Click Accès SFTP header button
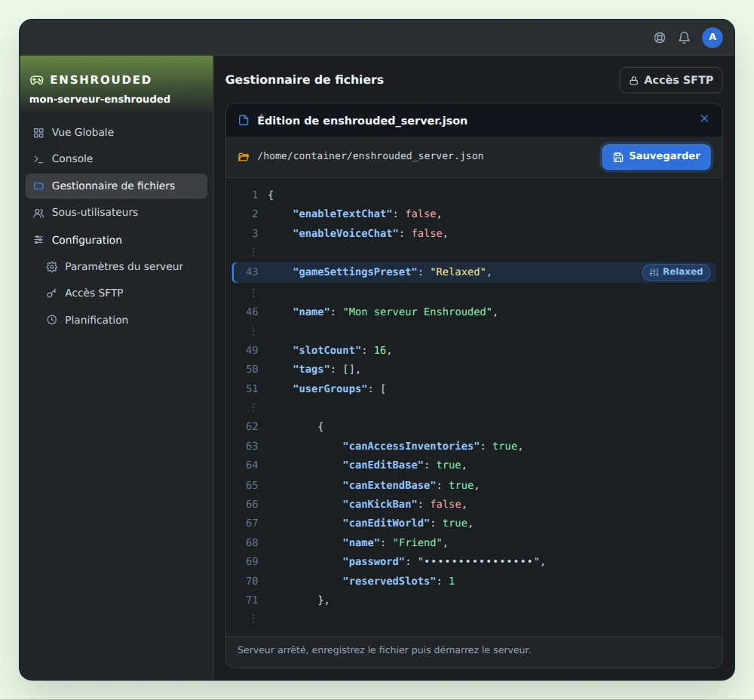The image size is (754, 700). [x=671, y=81]
